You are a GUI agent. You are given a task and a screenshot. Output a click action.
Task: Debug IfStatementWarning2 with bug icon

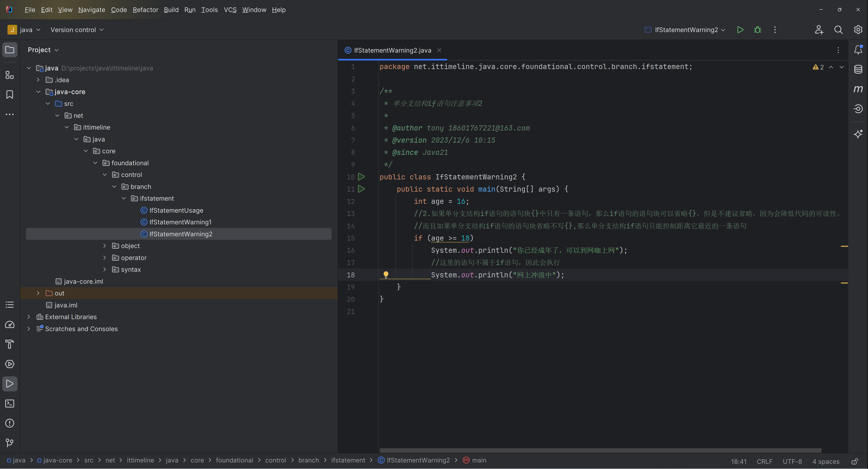tap(758, 30)
